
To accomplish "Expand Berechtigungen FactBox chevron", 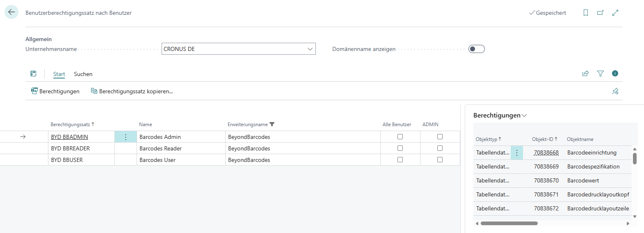I will point(524,116).
